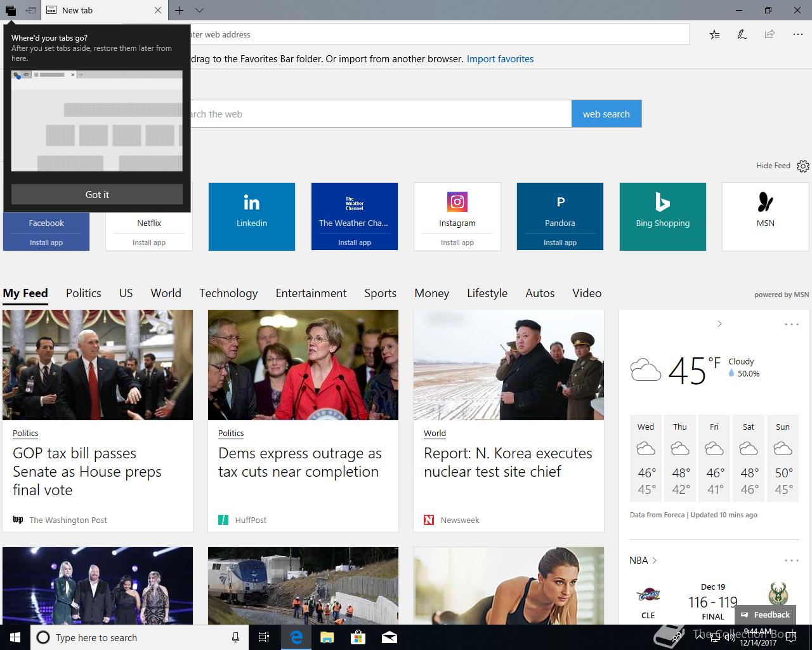The width and height of the screenshot is (812, 650).
Task: Open Mail app from taskbar
Action: coord(390,637)
